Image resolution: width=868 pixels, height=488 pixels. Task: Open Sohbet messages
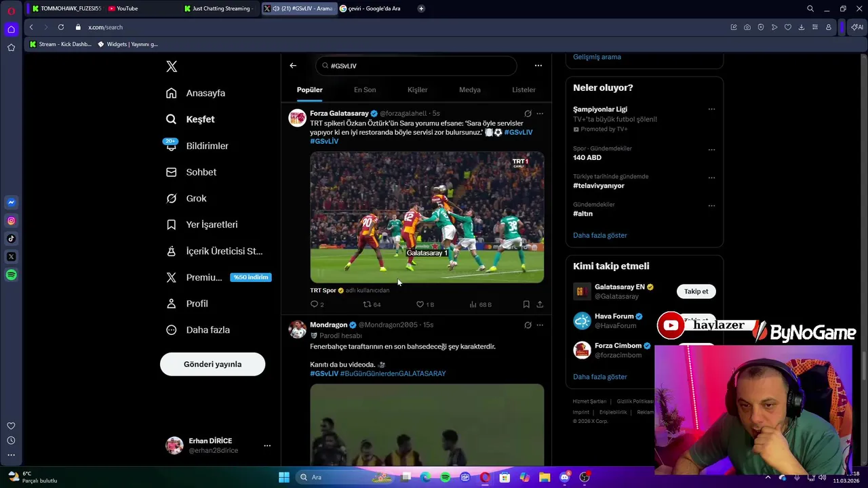[191, 172]
